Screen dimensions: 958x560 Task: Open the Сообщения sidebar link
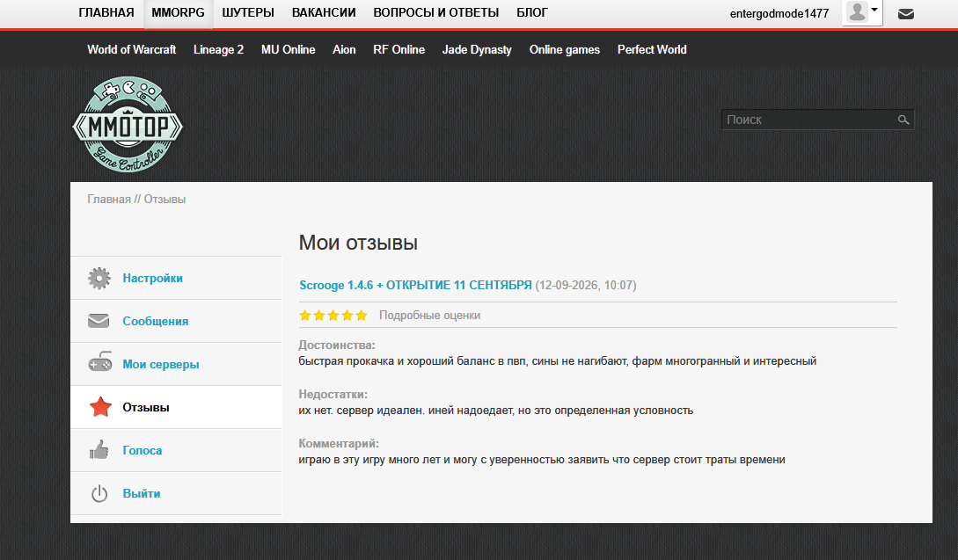tap(155, 321)
